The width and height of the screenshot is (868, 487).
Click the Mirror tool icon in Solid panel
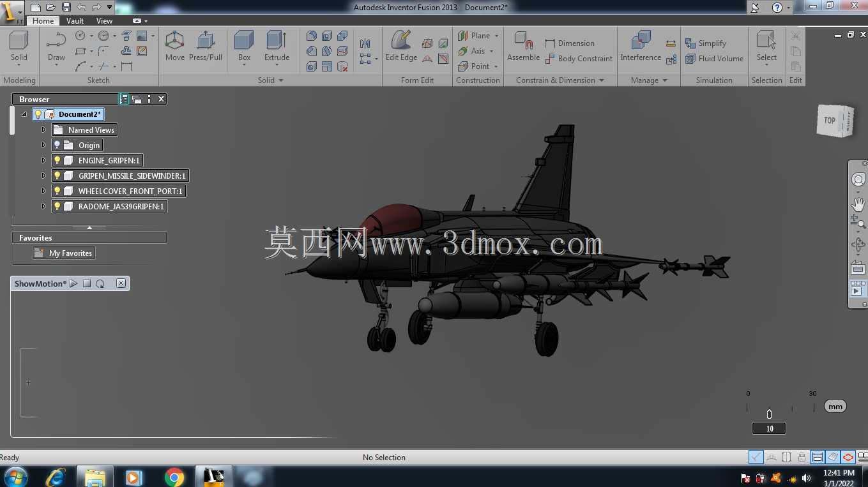pos(365,43)
